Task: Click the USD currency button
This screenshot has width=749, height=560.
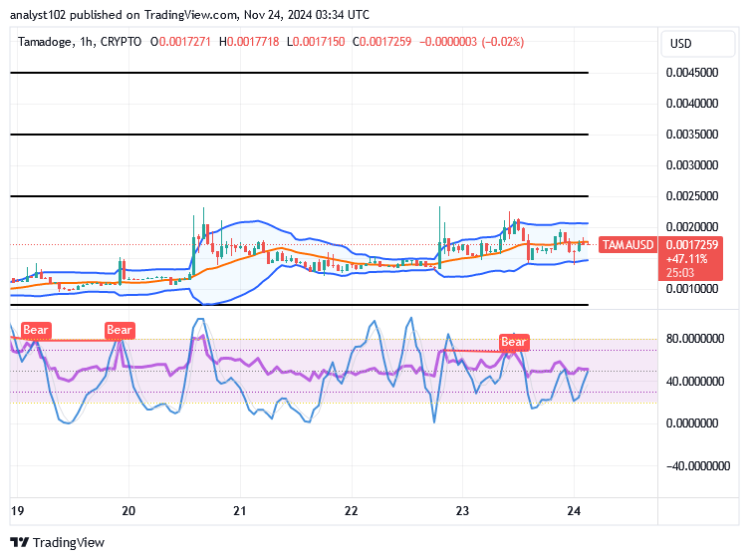Action: coord(698,44)
